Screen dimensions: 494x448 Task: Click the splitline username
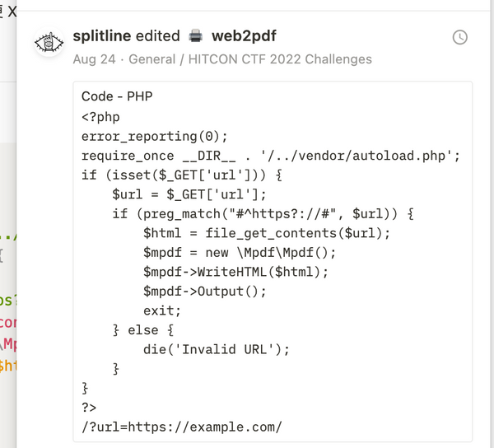coord(102,35)
